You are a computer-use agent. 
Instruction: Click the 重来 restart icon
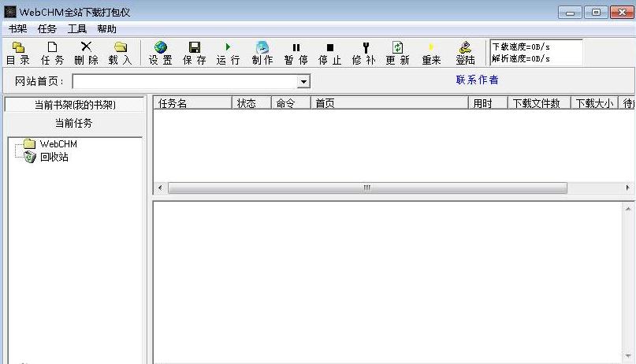pos(431,53)
